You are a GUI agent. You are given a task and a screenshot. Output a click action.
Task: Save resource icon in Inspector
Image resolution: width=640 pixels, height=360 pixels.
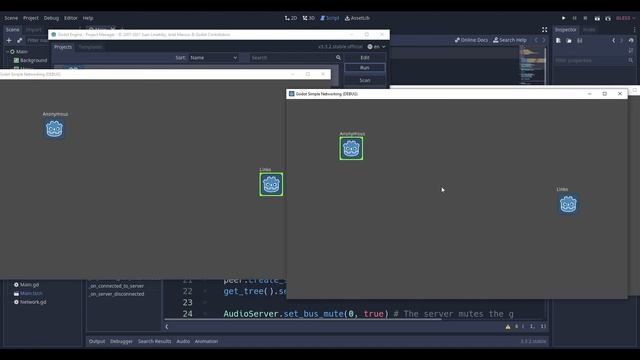click(580, 40)
